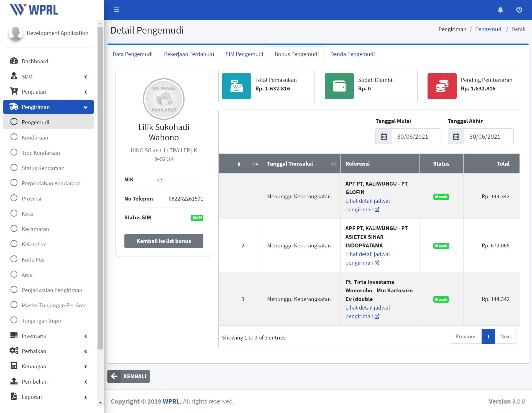Expand the SDM menu chevron
Screen dimensions: 532x413
point(86,77)
